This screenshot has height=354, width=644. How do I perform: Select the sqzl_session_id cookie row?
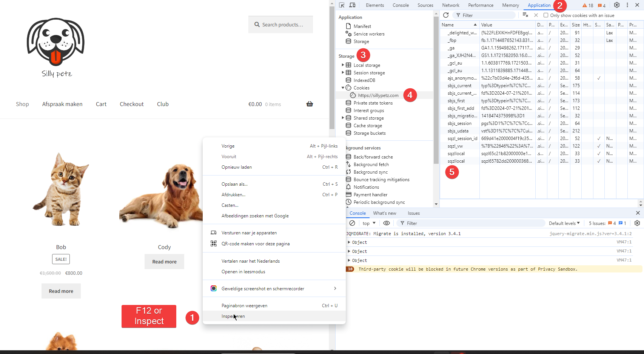coord(542,139)
